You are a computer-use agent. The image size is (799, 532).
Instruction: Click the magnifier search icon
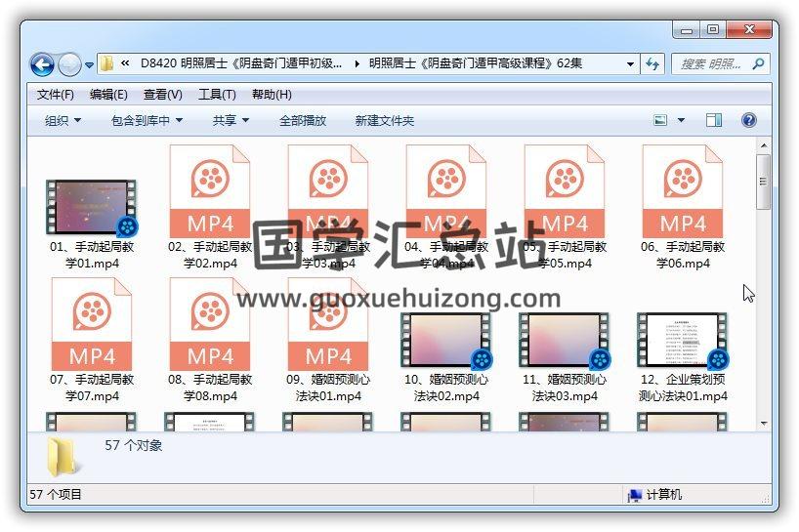coord(758,64)
